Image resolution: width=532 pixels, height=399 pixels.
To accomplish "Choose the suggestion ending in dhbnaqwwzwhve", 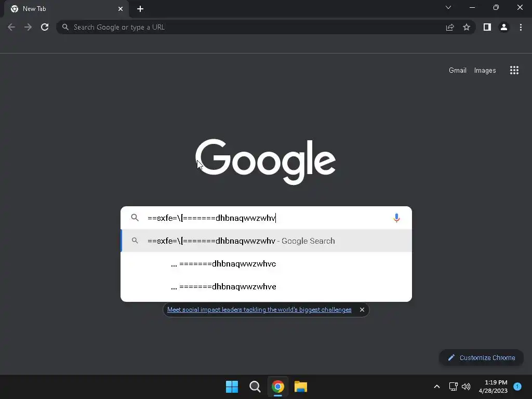I will pyautogui.click(x=267, y=286).
